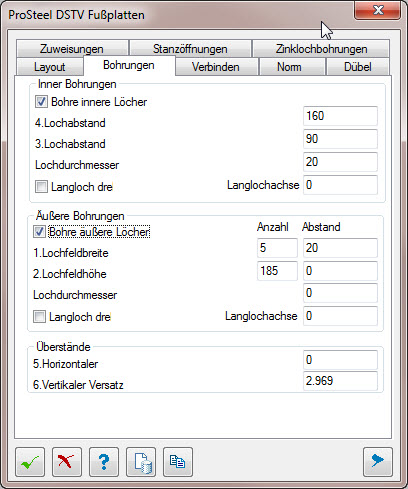Click the template database document icon

pos(141,462)
